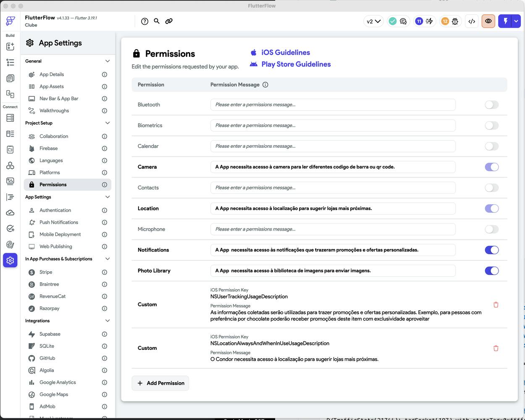Open the v2 version dropdown
525x420 pixels.
pyautogui.click(x=373, y=21)
